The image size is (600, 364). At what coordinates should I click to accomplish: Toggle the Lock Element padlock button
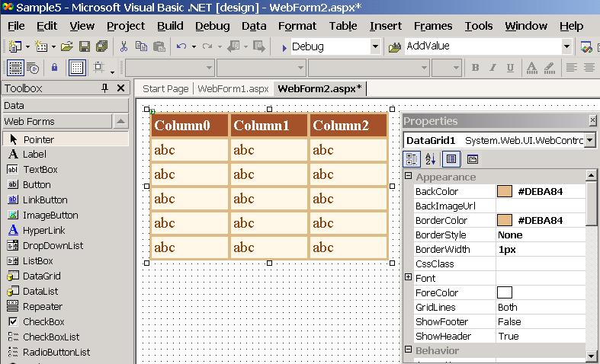tap(54, 68)
